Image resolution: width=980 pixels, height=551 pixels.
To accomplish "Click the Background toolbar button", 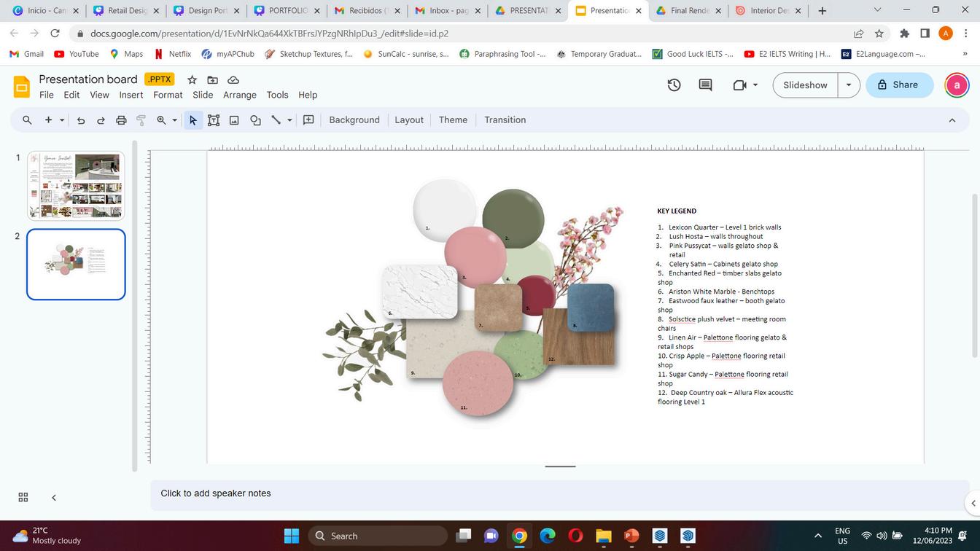I will [354, 120].
